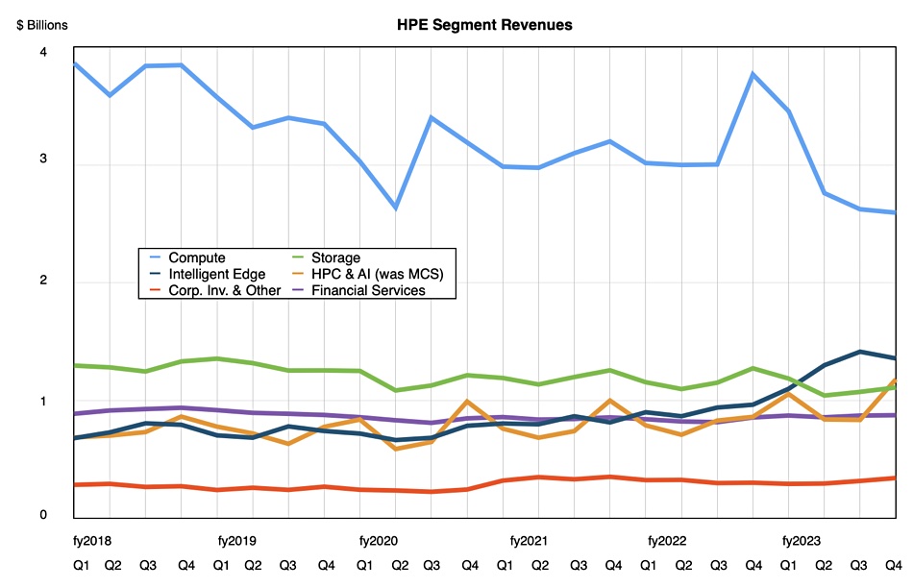Click the y-axis value 1
This screenshot has width=913, height=588.
point(43,401)
